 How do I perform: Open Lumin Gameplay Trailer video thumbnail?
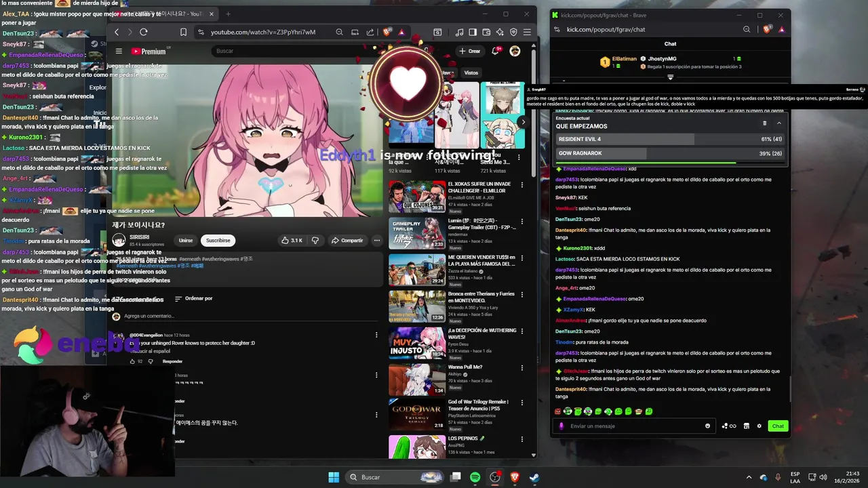[x=416, y=232]
